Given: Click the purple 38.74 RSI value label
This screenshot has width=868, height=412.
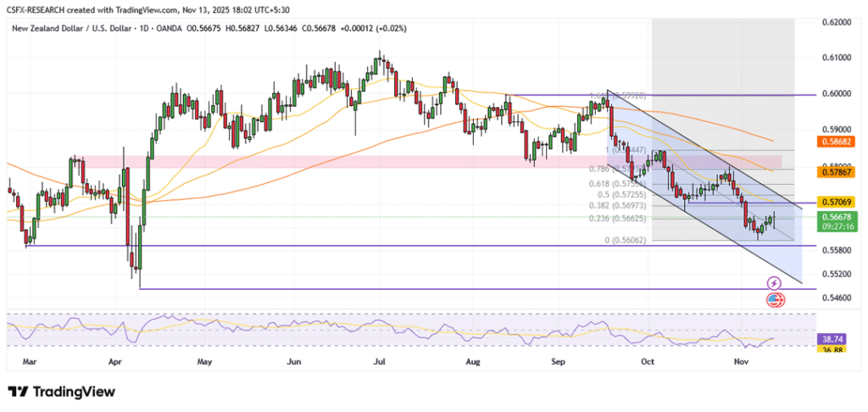Looking at the screenshot, I should point(836,337).
